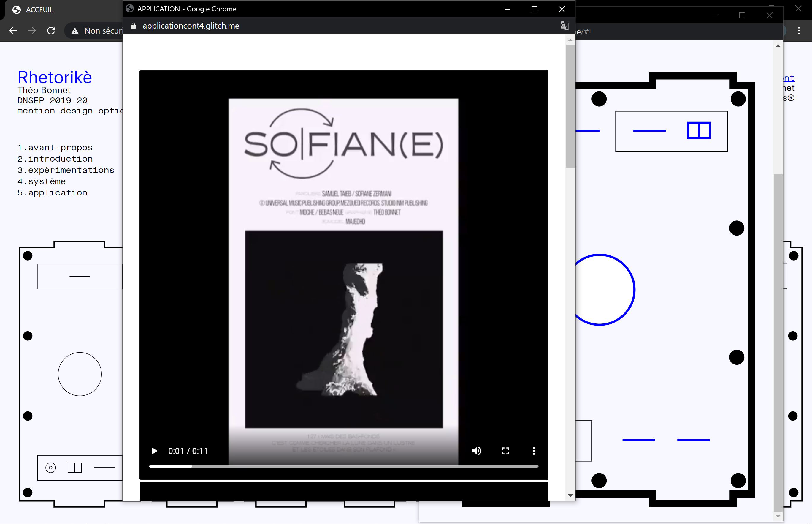Screen dimensions: 812x524
Task: Click the blue split-rectangle icon
Action: coord(699,130)
